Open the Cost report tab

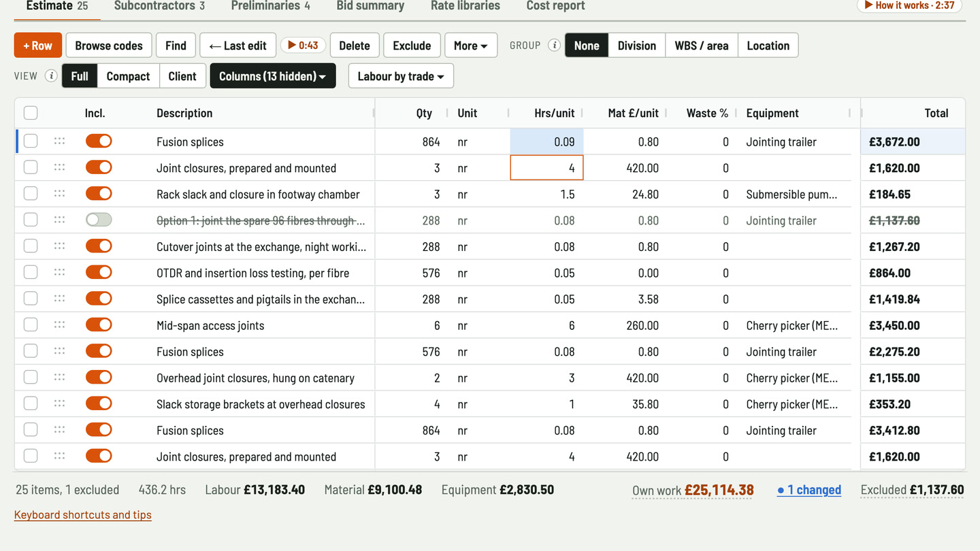555,6
